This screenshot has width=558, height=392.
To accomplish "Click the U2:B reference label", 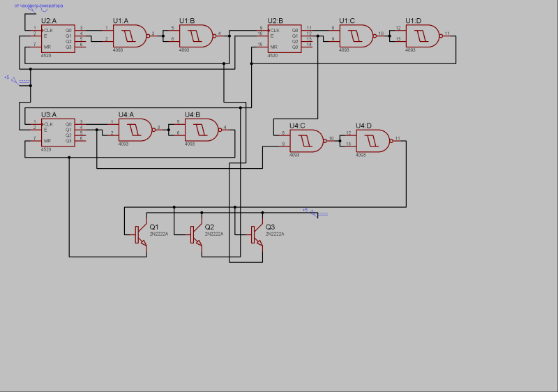I will tap(276, 21).
